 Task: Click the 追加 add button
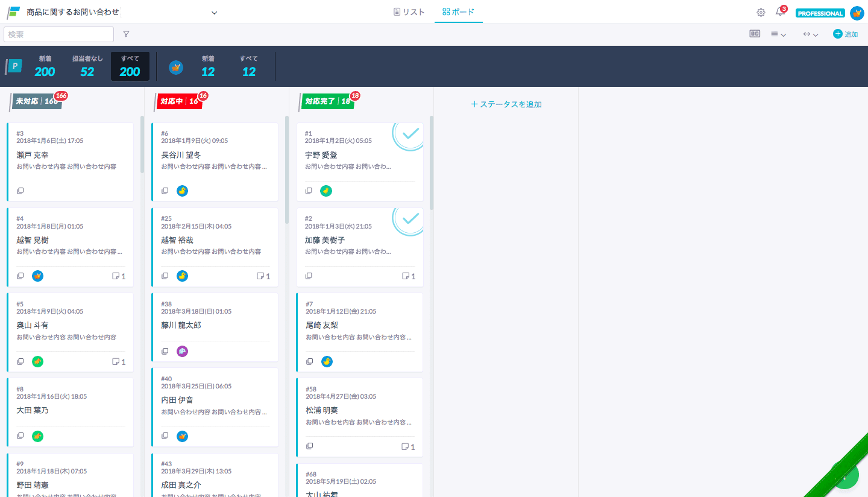[x=845, y=34]
